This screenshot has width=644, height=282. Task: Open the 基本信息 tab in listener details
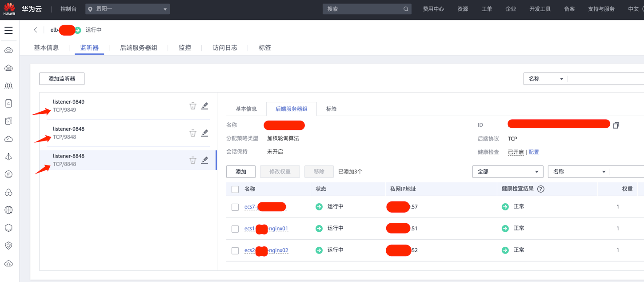coord(246,109)
